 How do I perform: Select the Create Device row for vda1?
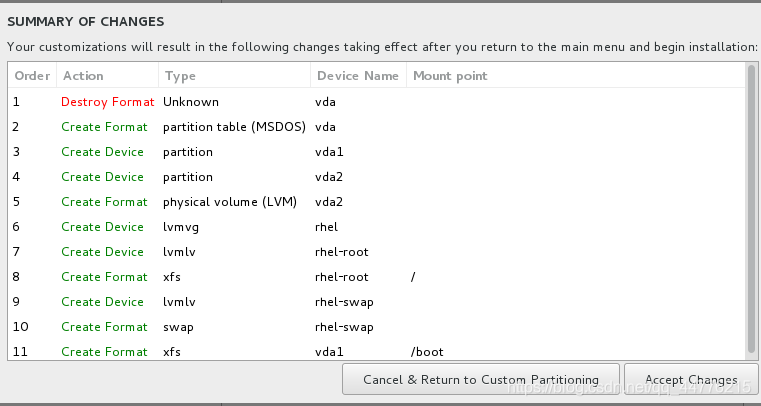tap(377, 152)
